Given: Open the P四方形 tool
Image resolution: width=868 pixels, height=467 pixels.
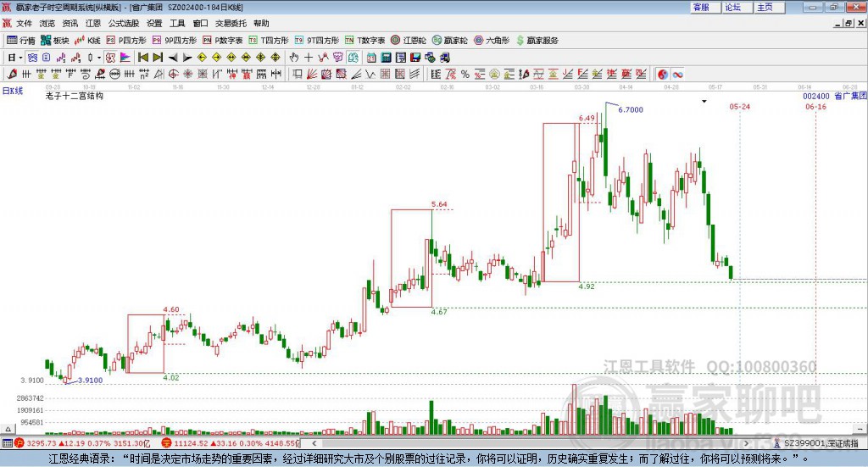Looking at the screenshot, I should (126, 41).
